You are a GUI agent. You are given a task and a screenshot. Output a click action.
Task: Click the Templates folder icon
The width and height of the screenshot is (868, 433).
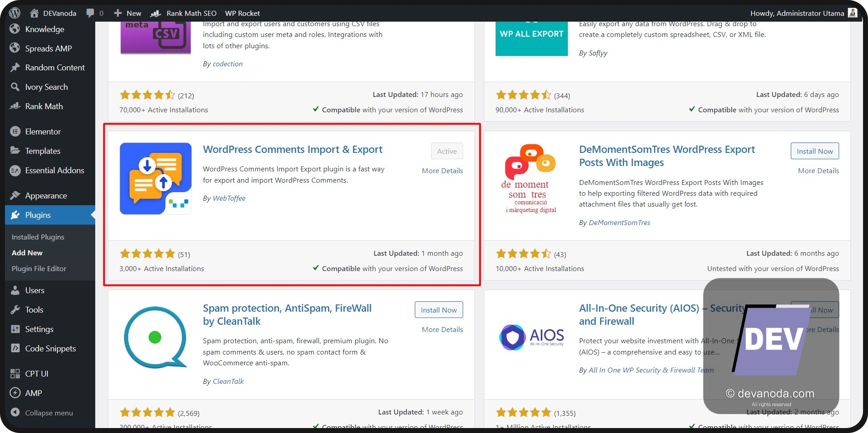click(15, 151)
